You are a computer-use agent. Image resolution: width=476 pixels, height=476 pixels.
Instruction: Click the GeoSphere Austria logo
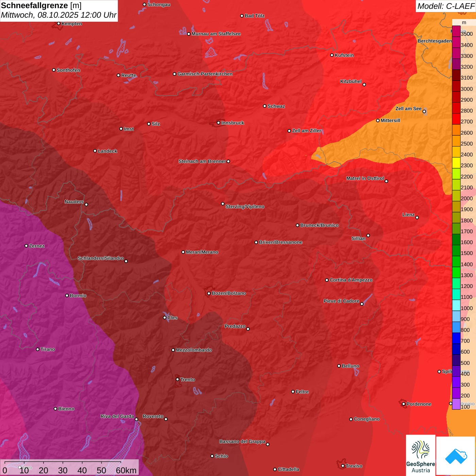click(x=421, y=456)
